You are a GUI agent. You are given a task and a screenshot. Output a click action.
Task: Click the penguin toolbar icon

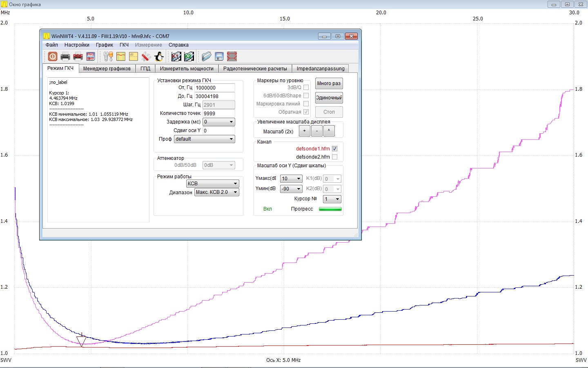[159, 56]
